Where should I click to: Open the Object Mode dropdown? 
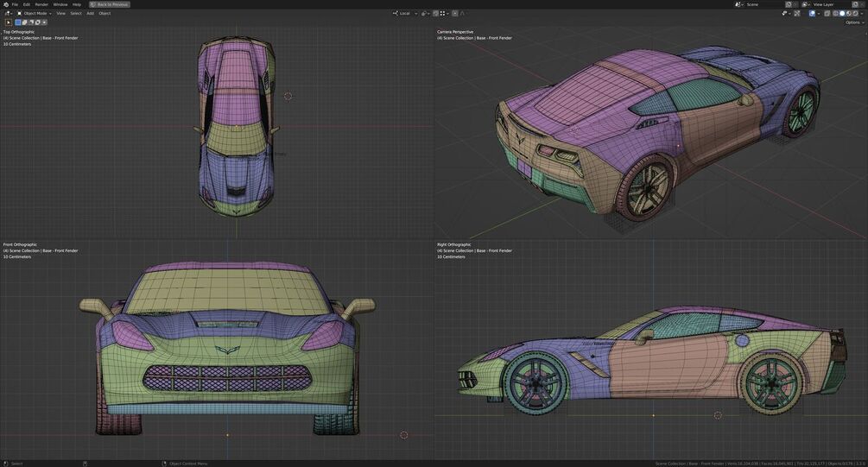(35, 13)
